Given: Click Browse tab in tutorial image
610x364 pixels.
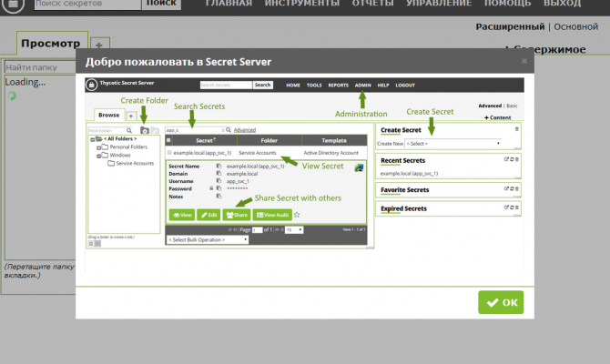Looking at the screenshot, I should click(109, 115).
